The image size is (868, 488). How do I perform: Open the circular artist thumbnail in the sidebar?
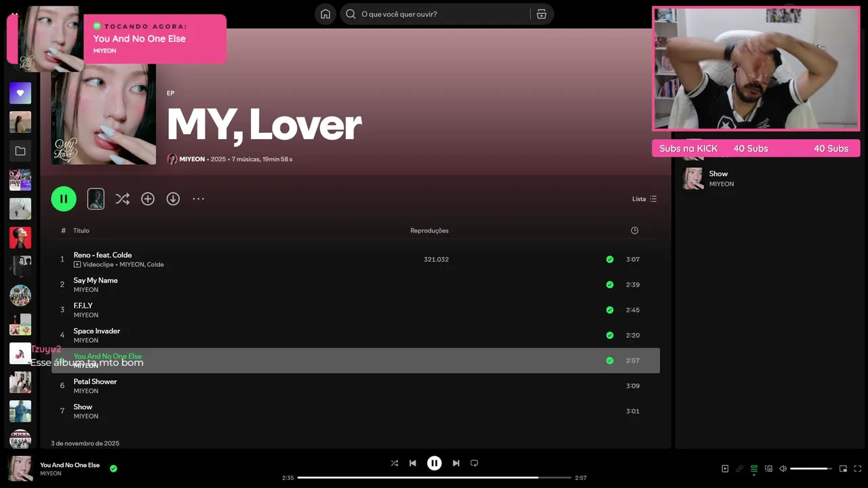[x=20, y=296]
